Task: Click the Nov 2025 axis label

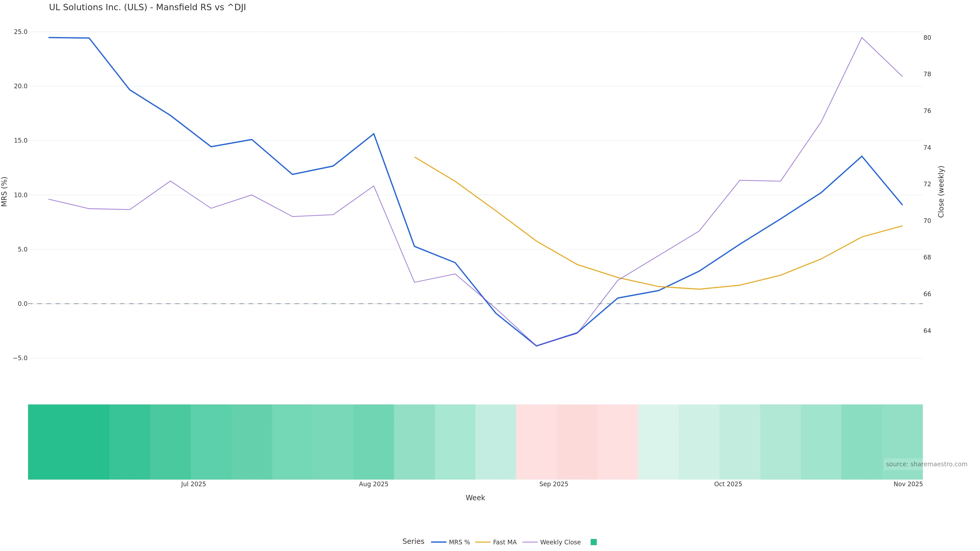Action: (x=908, y=484)
